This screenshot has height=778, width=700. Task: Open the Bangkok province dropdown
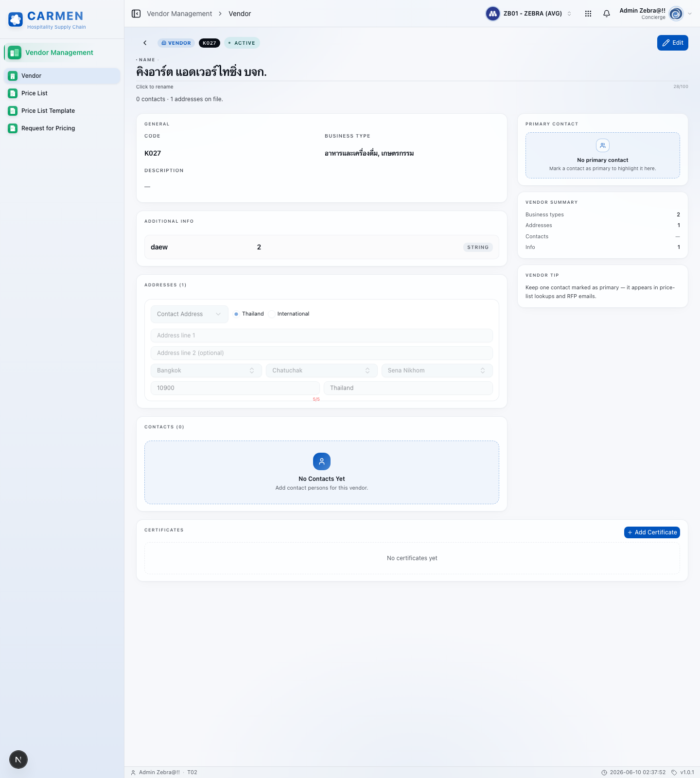(206, 371)
